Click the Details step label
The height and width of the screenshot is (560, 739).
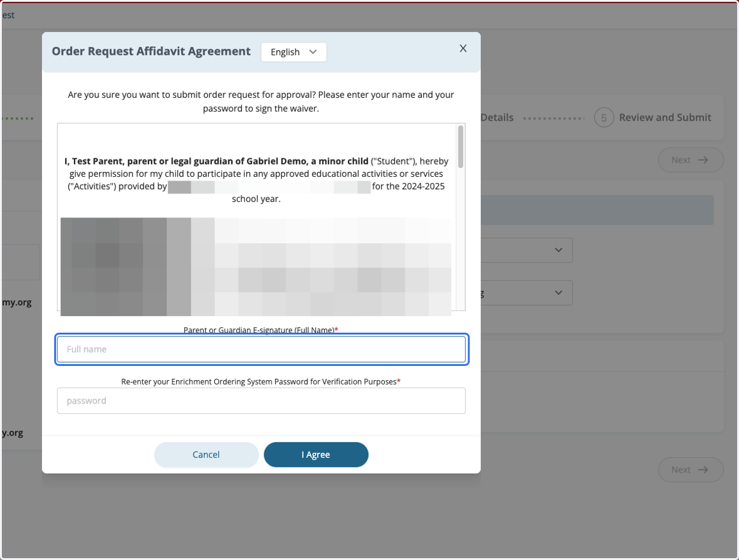click(497, 117)
